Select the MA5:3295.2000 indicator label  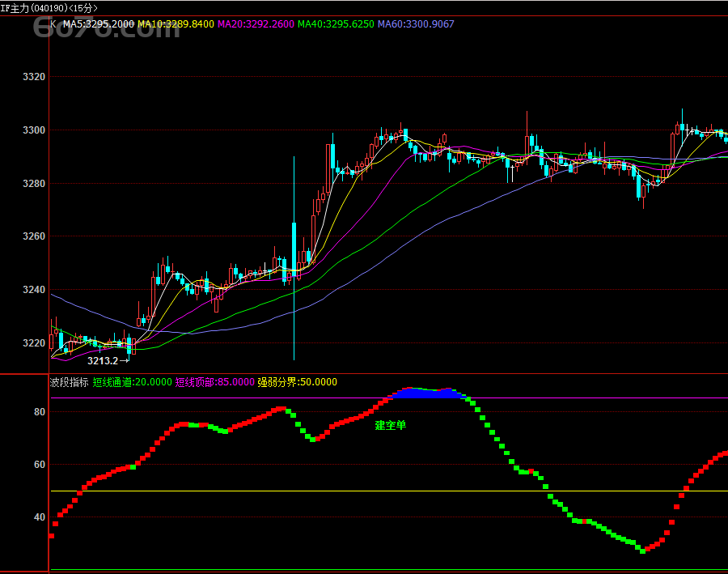[x=99, y=24]
